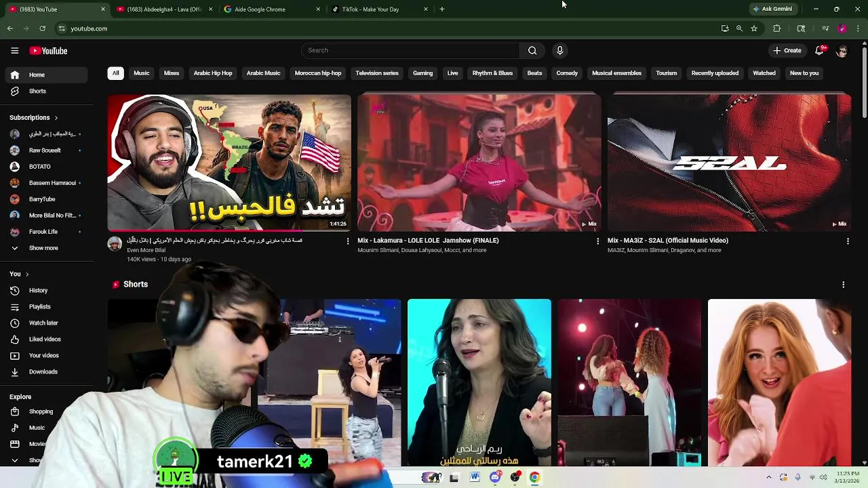The image size is (868, 488).
Task: Click the Create button
Action: [x=787, y=50]
